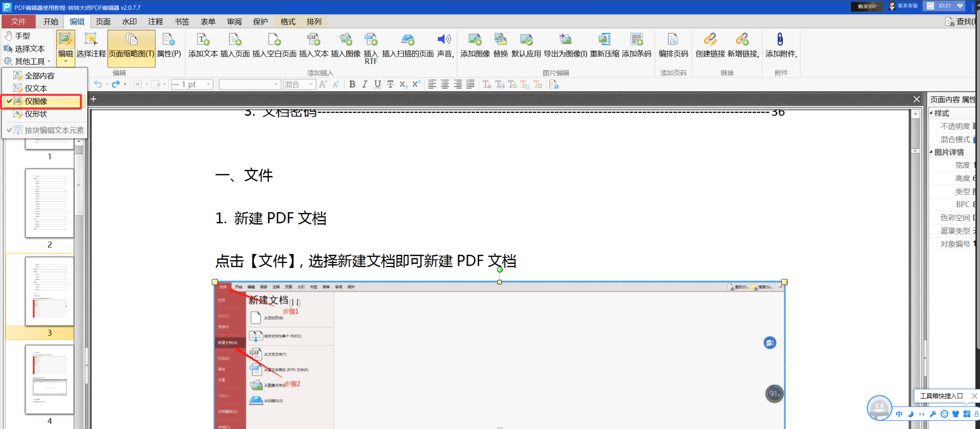Select the Hand tool

pos(17,36)
